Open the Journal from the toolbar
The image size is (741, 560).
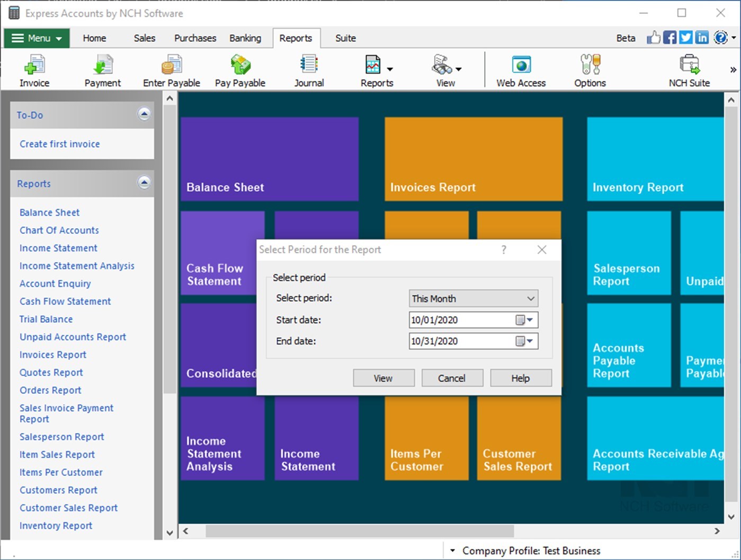coord(308,69)
